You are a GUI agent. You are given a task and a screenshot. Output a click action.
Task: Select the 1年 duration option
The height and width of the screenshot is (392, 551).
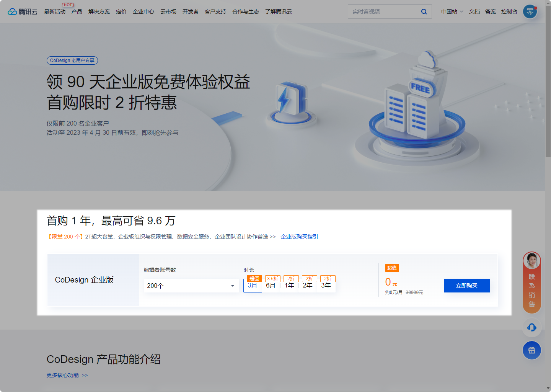[289, 285]
